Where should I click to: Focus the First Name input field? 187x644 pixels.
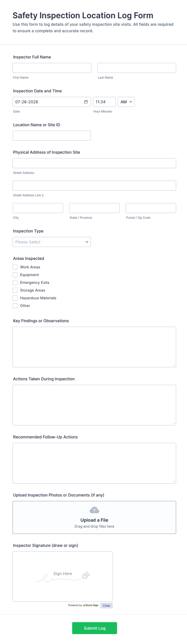coord(52,68)
